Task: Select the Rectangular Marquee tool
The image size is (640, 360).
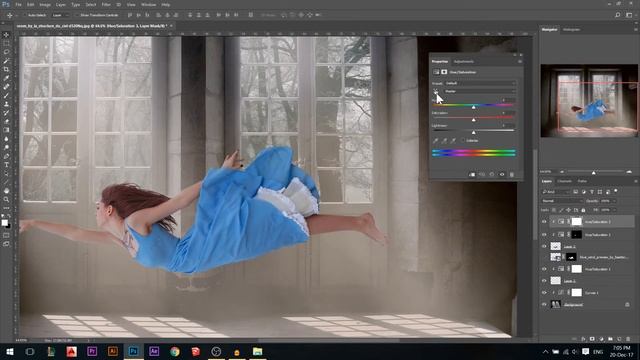Action: pos(6,43)
